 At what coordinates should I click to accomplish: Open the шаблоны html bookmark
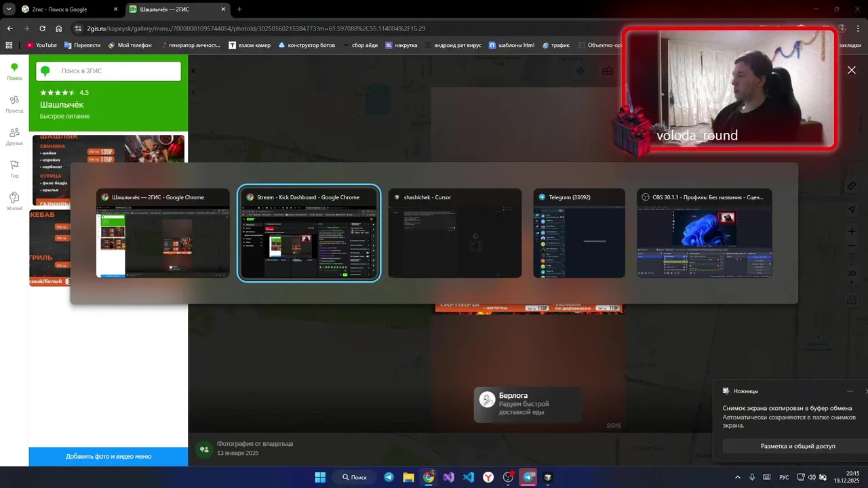pos(511,45)
